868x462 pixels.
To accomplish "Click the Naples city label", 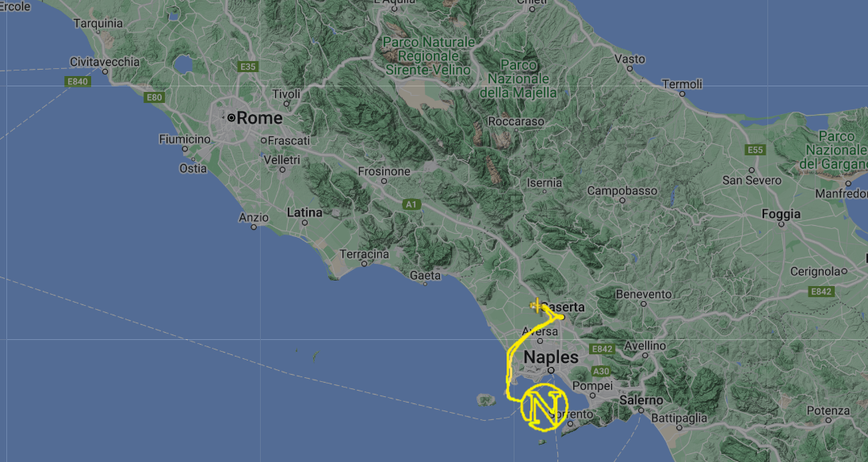I will coord(551,357).
